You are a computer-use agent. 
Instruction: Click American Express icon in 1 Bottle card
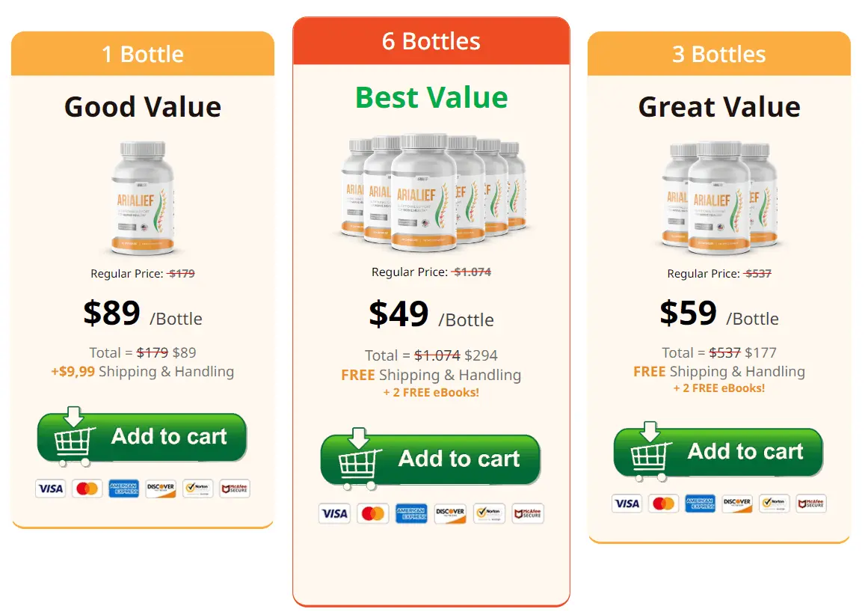124,489
